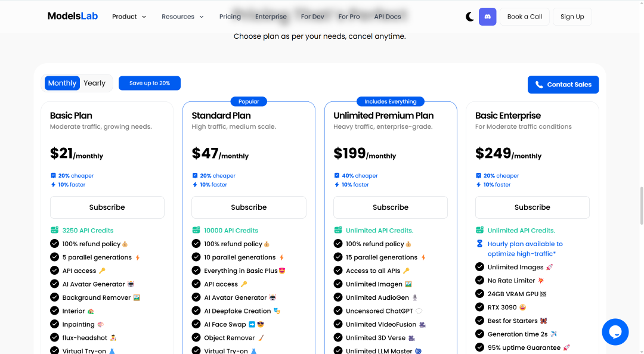Click checkmark icon beside 24GB VRAM GPU
Viewport: 644px width, 354px height.
479,294
